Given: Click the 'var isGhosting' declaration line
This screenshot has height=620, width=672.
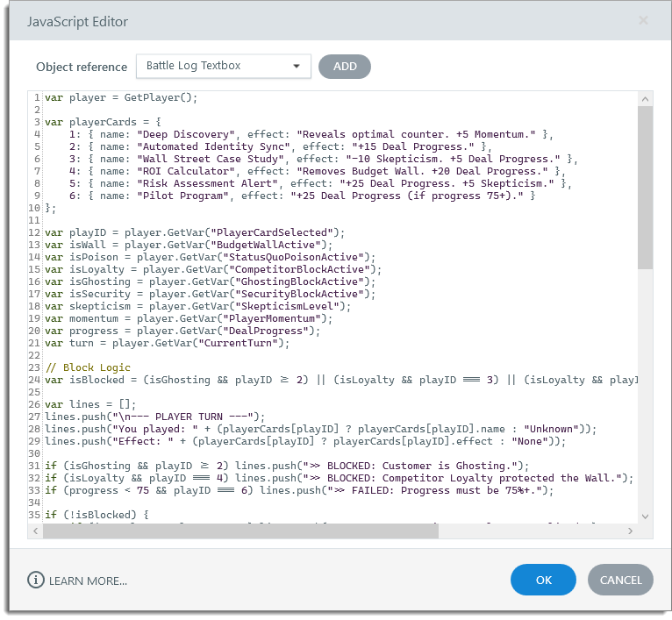Looking at the screenshot, I should (210, 281).
